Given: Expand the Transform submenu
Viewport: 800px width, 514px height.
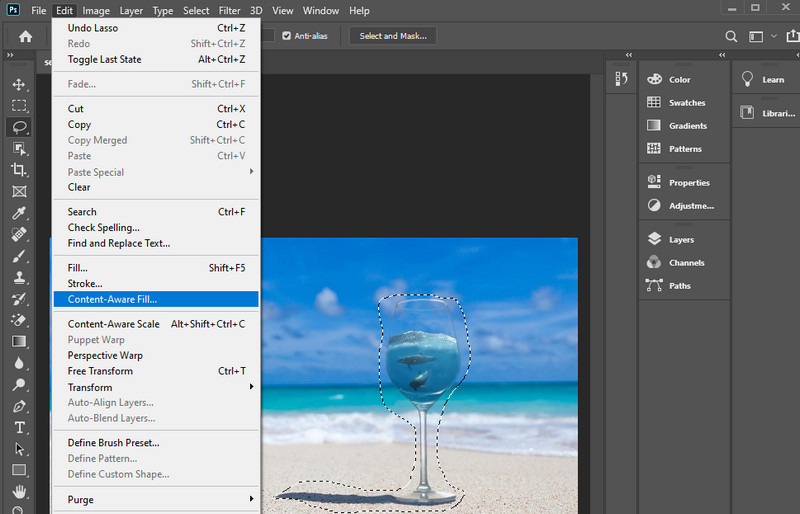Looking at the screenshot, I should click(x=155, y=387).
